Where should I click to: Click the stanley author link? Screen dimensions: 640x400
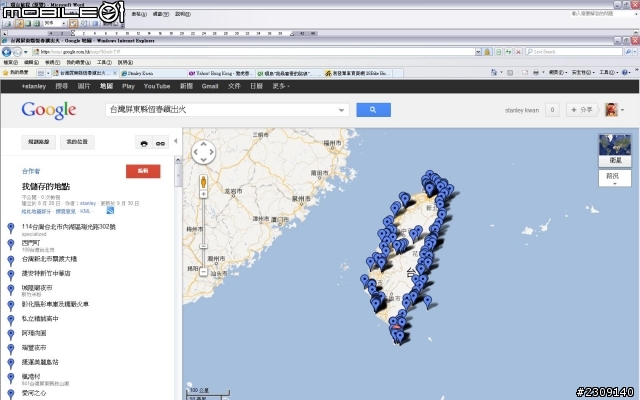tap(88, 203)
